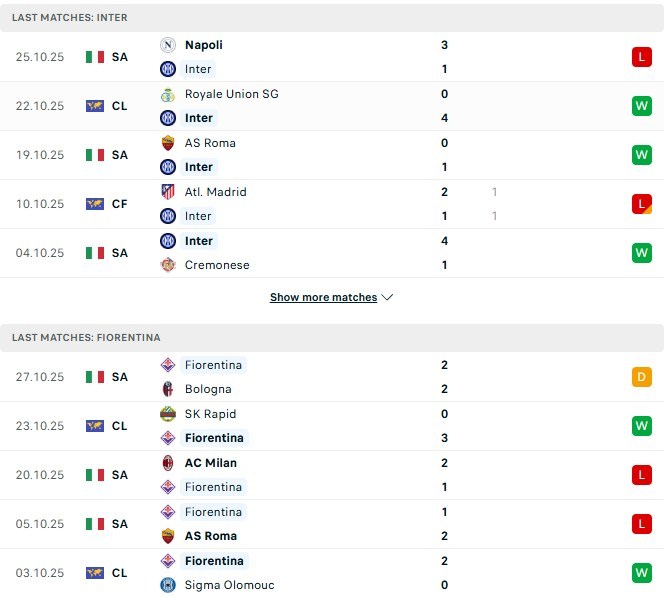Click the AC Milan team crest icon
The height and width of the screenshot is (597, 672).
tap(168, 463)
